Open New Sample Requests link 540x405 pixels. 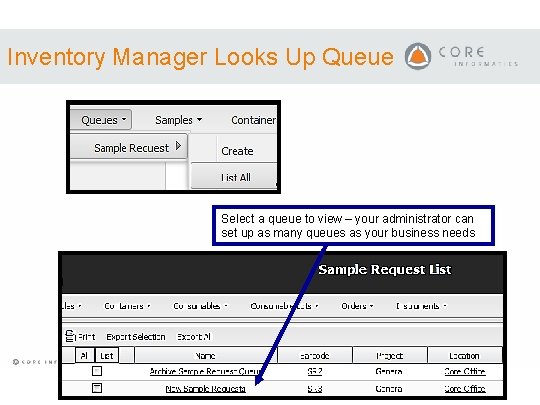(206, 388)
